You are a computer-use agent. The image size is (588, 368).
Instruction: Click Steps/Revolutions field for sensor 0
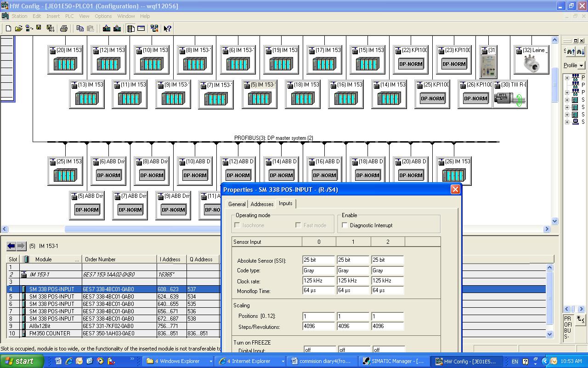point(318,327)
